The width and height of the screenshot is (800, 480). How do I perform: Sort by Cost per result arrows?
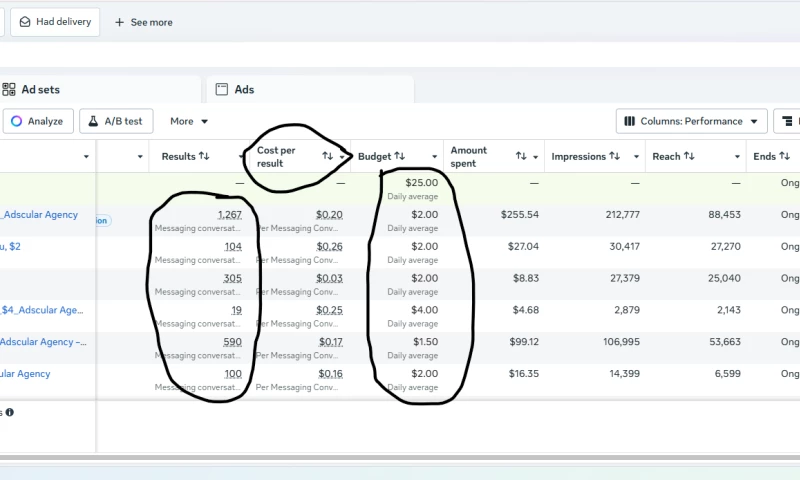[x=328, y=156]
